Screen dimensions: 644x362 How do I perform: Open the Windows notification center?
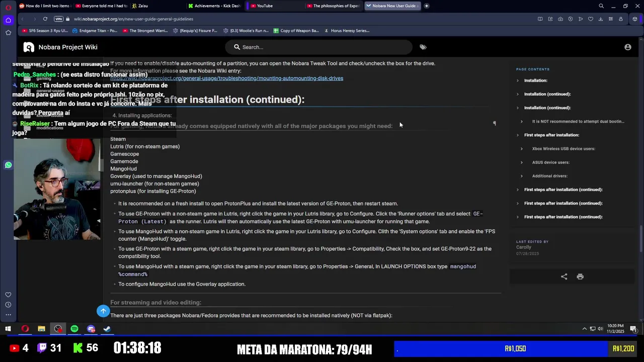click(633, 329)
